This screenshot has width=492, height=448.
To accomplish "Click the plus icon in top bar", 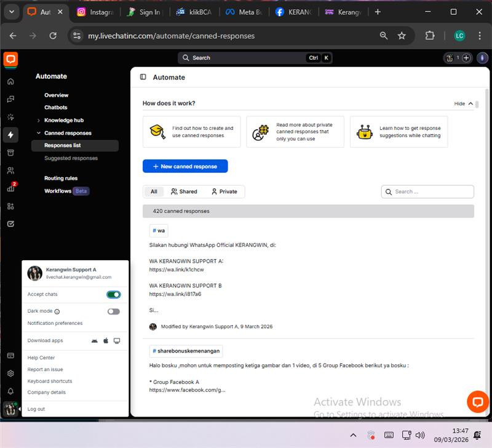I will coord(466,58).
